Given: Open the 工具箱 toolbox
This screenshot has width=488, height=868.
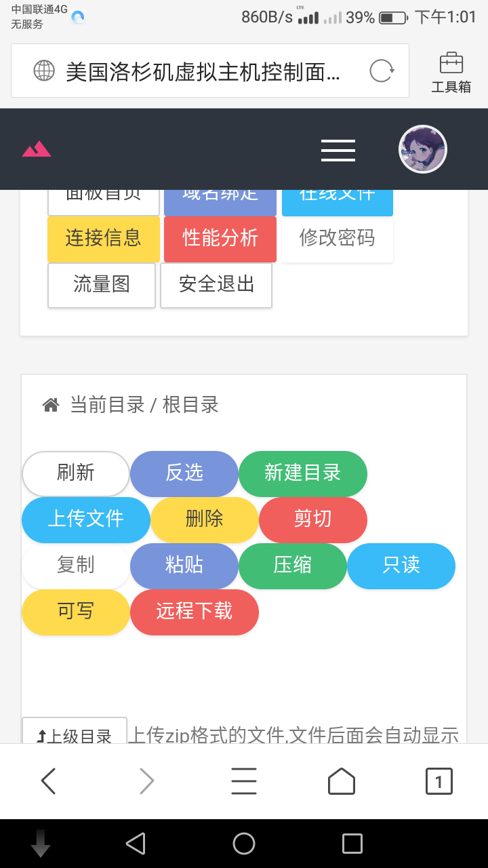Looking at the screenshot, I should pos(451,72).
